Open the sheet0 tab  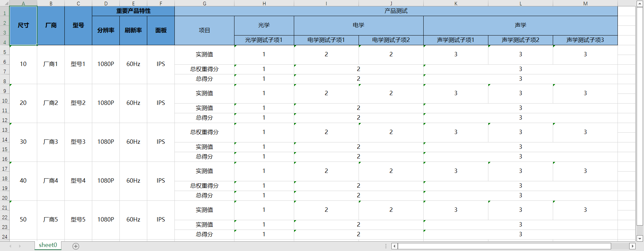[48, 245]
